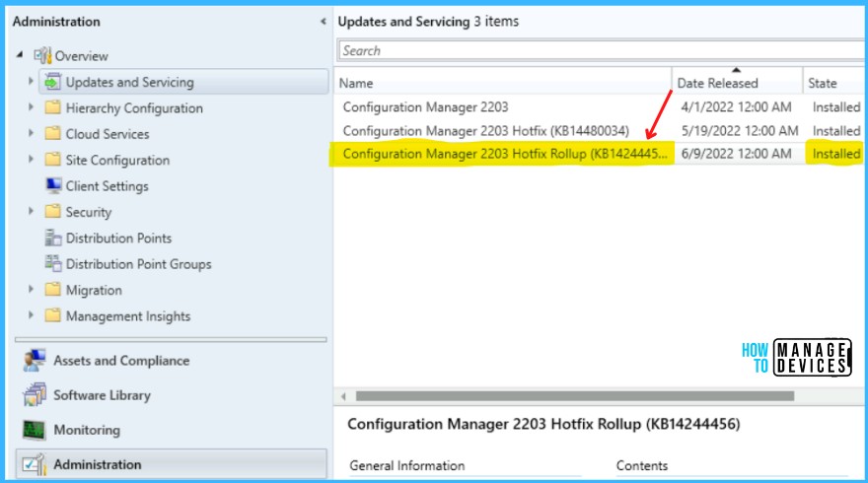Screen dimensions: 868x483
Task: Click Installed state for KB14480034 row
Action: (x=835, y=131)
